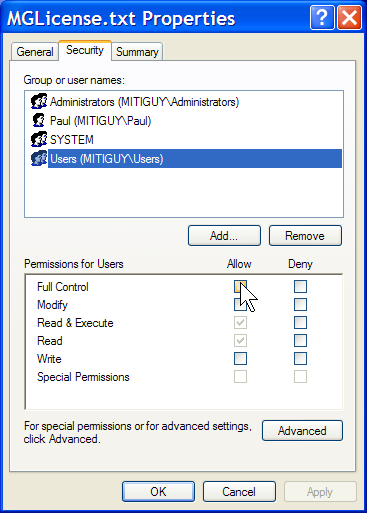The width and height of the screenshot is (367, 513).
Task: Check Deny for Read & Execute
Action: [300, 323]
